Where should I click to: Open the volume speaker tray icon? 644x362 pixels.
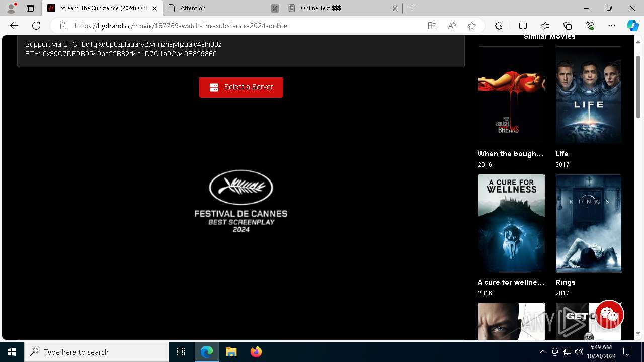[x=579, y=352]
